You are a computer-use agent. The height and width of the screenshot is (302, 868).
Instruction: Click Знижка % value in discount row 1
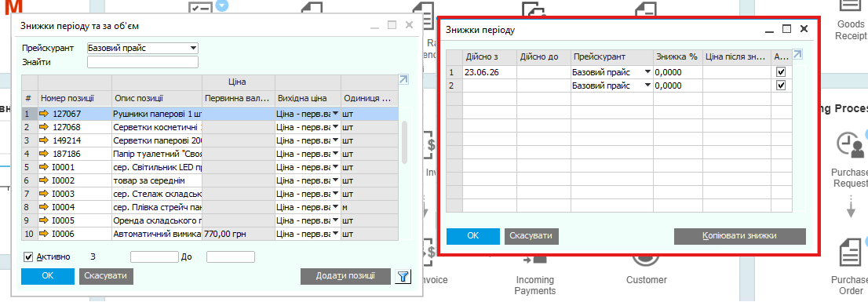(x=677, y=72)
